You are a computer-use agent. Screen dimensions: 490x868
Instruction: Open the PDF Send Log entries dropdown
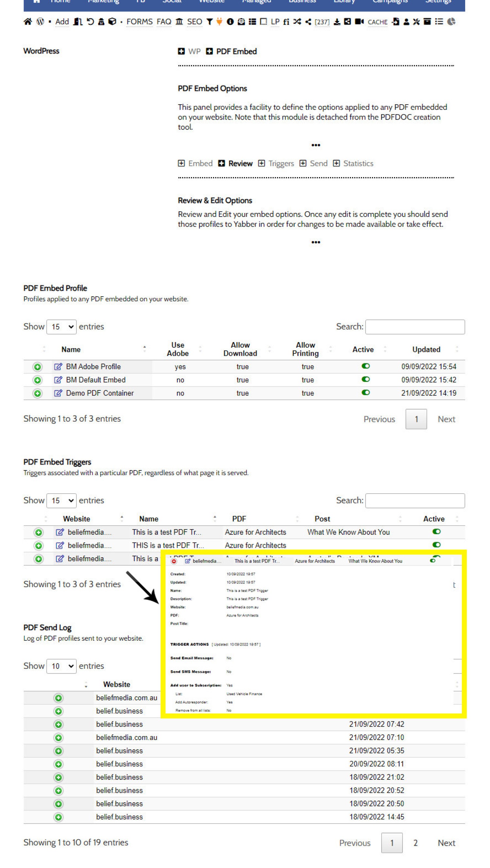[x=61, y=666]
